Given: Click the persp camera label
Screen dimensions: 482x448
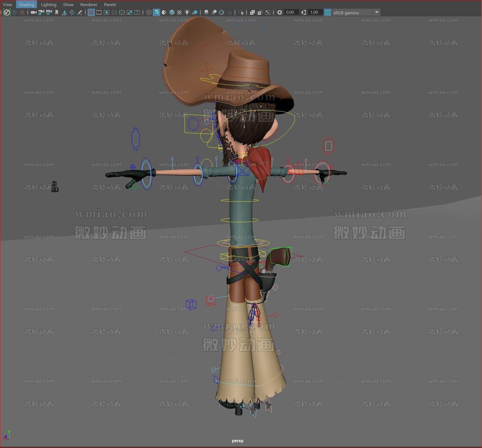Looking at the screenshot, I should click(x=237, y=440).
